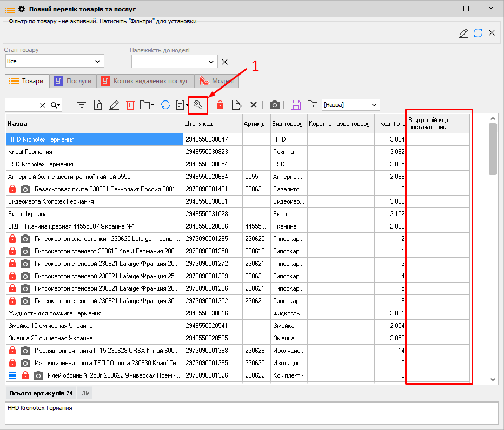
Task: Click the blue refresh icon in toolbar
Action: coord(165,105)
